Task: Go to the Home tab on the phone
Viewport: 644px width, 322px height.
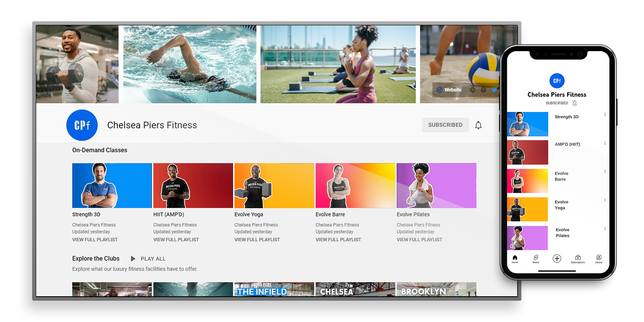Action: (x=515, y=259)
